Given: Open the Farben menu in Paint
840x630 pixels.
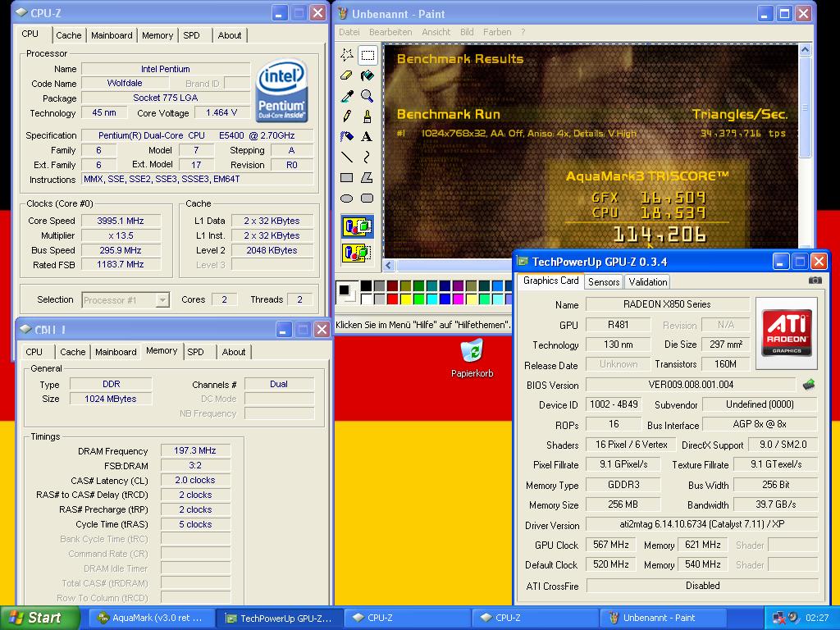Looking at the screenshot, I should point(497,32).
